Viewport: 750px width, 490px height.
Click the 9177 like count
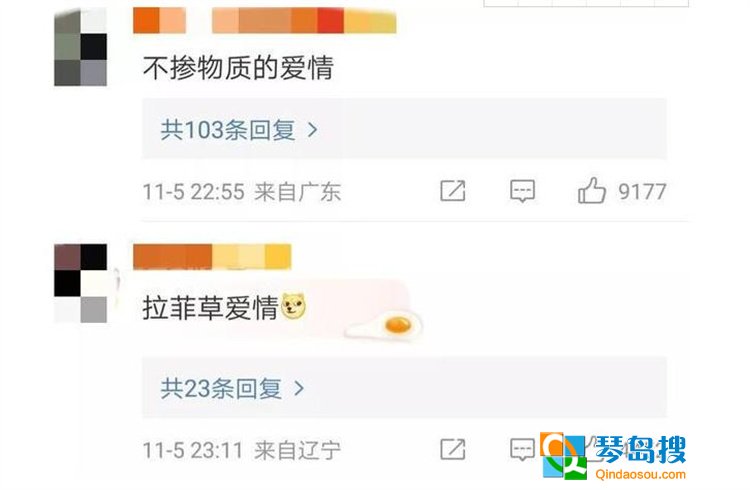(x=642, y=192)
